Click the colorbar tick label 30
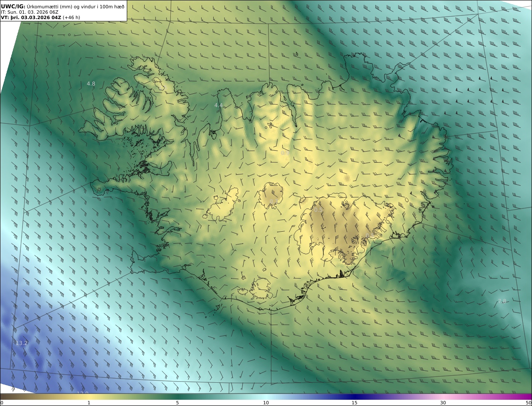This screenshot has height=406, width=532. pyautogui.click(x=443, y=403)
